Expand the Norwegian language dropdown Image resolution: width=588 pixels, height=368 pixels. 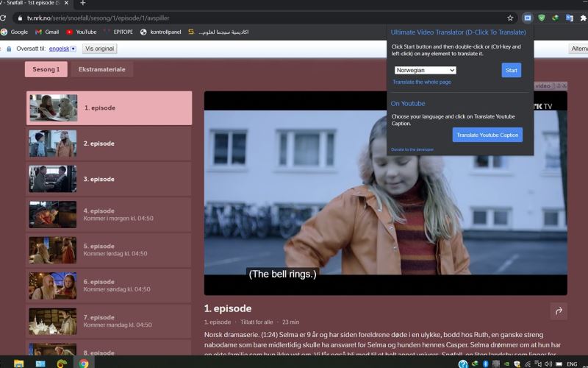(x=426, y=70)
